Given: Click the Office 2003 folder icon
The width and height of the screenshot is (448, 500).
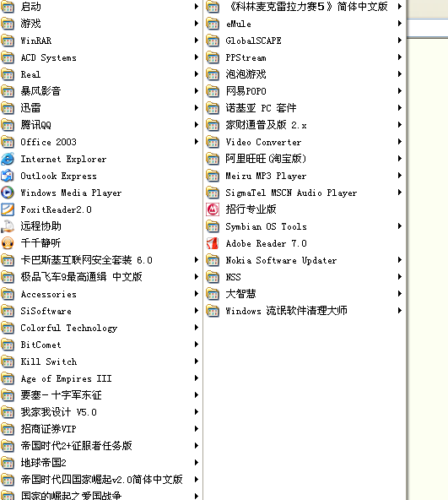Looking at the screenshot, I should pyautogui.click(x=8, y=142).
